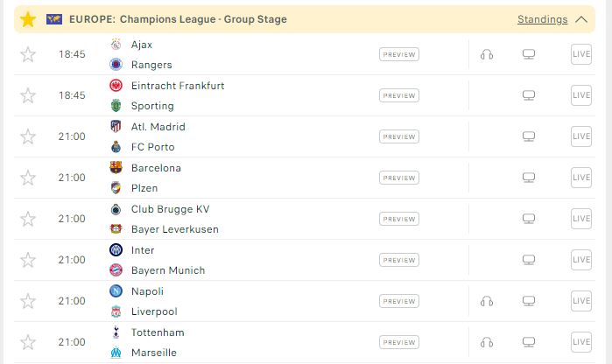The height and width of the screenshot is (364, 612).
Task: Click LIVE button for Eintracht Frankfurt vs Sporting
Action: pyautogui.click(x=581, y=95)
